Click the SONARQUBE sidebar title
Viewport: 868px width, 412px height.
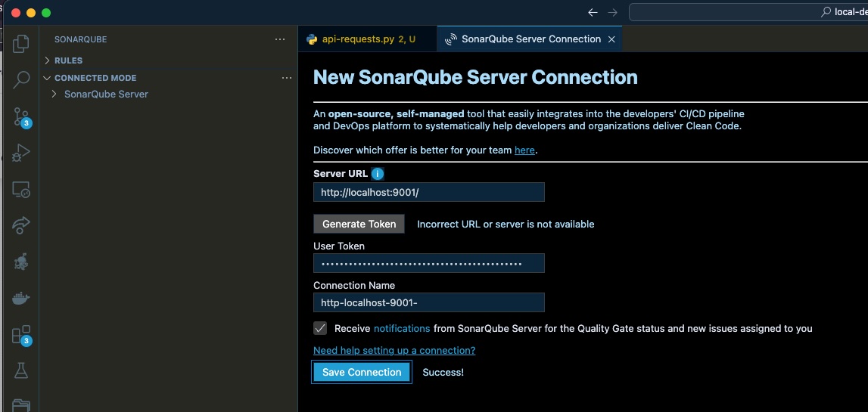pyautogui.click(x=81, y=39)
